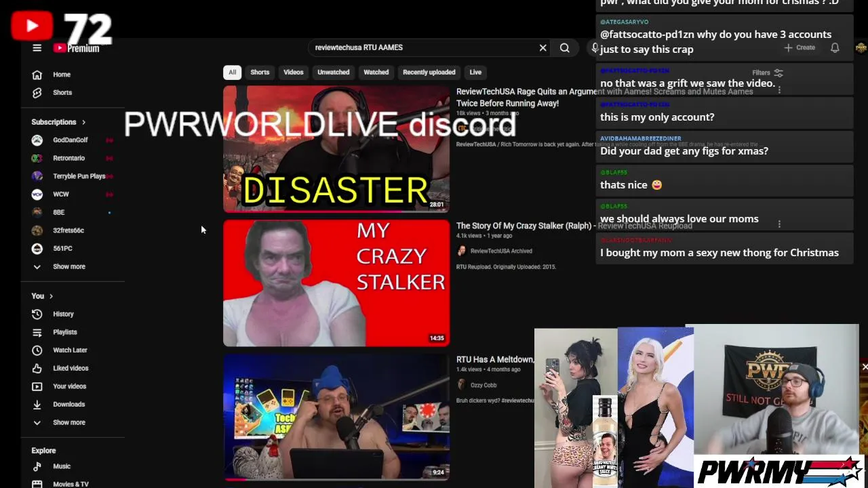Click the Shorts icon in sidebar
The height and width of the screenshot is (488, 868).
(37, 92)
